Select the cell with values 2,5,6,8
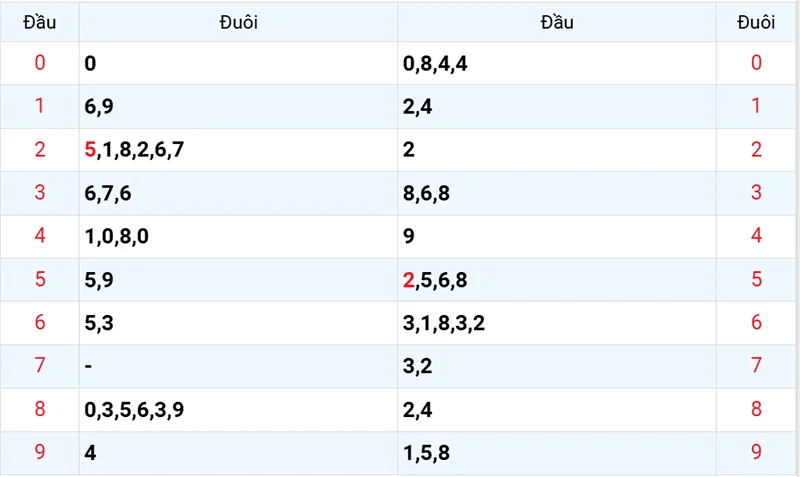 (x=435, y=280)
